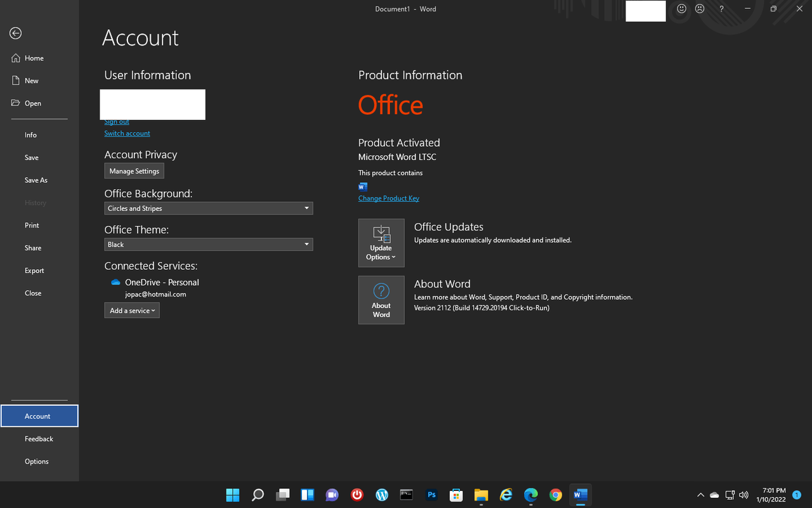Click the New document page icon
This screenshot has width=812, height=508.
tap(16, 81)
